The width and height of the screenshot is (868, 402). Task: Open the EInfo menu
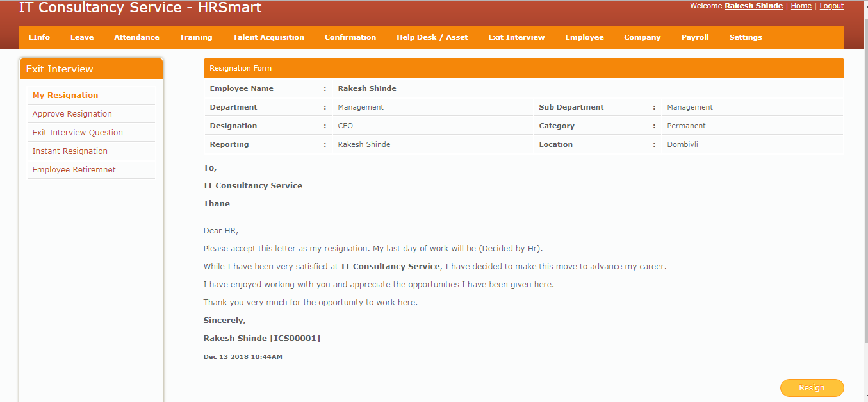coord(39,37)
